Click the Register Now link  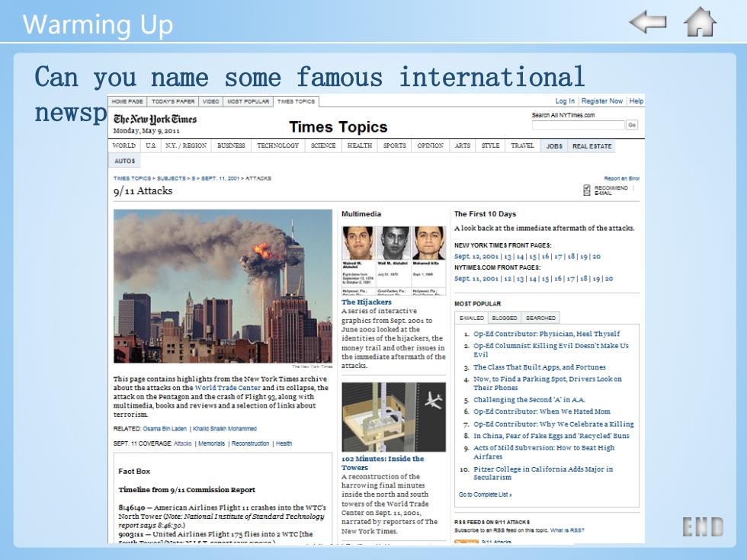point(601,101)
